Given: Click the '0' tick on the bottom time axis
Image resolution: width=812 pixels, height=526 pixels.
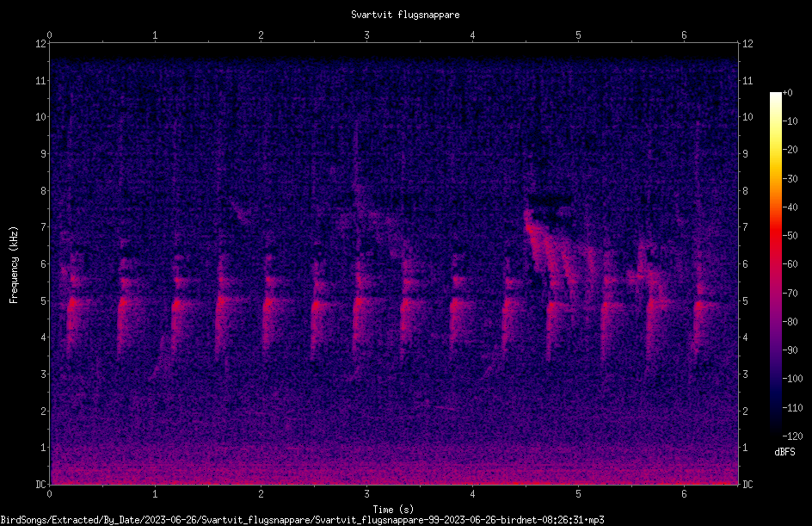Looking at the screenshot, I should point(49,494).
